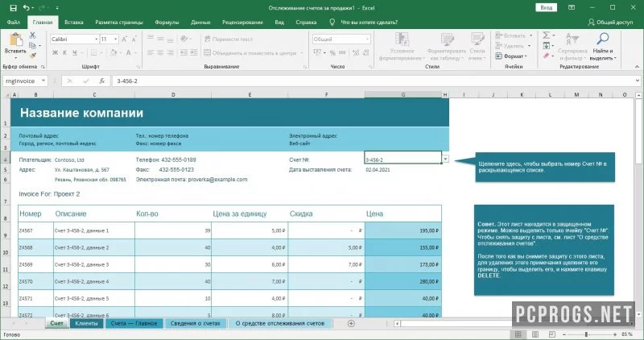This screenshot has width=644, height=340.
Task: Click the Вход sign-in button
Action: click(x=547, y=7)
